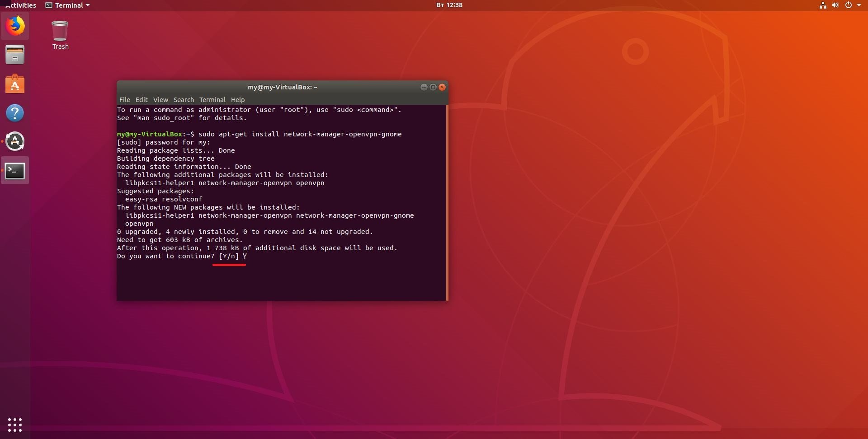Viewport: 868px width, 439px height.
Task: Click the title my@my-VirtualBox: ~
Action: point(283,87)
